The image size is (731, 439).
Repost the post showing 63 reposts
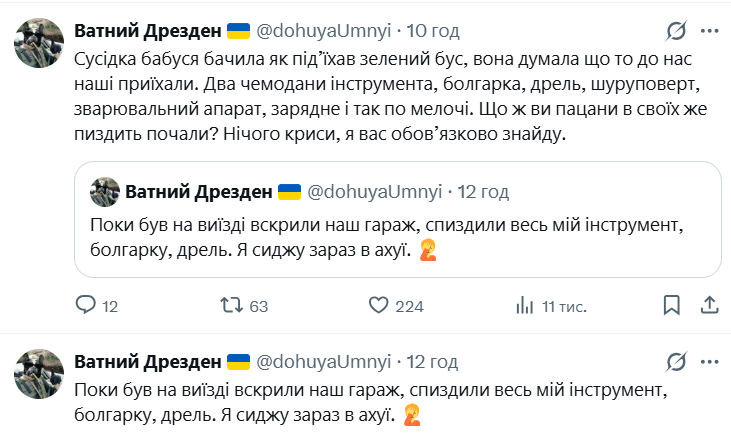tap(231, 305)
